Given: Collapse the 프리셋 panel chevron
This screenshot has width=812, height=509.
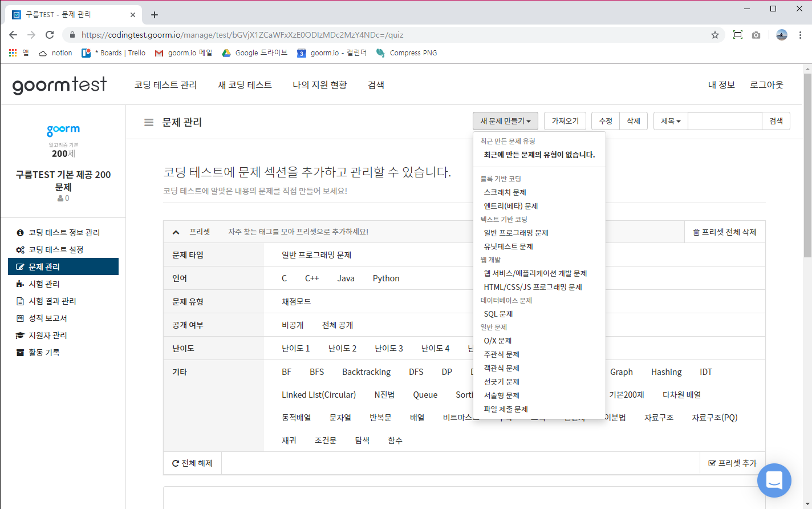Looking at the screenshot, I should click(x=176, y=231).
